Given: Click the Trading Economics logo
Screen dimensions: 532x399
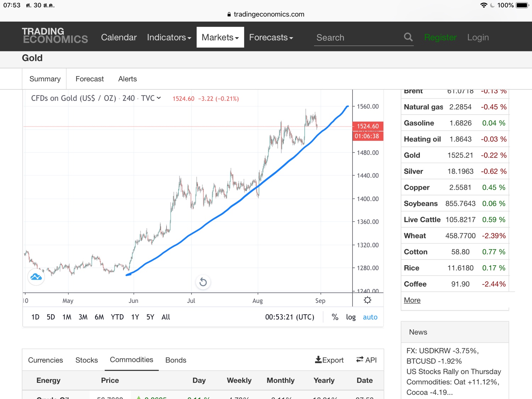Looking at the screenshot, I should click(x=55, y=35).
